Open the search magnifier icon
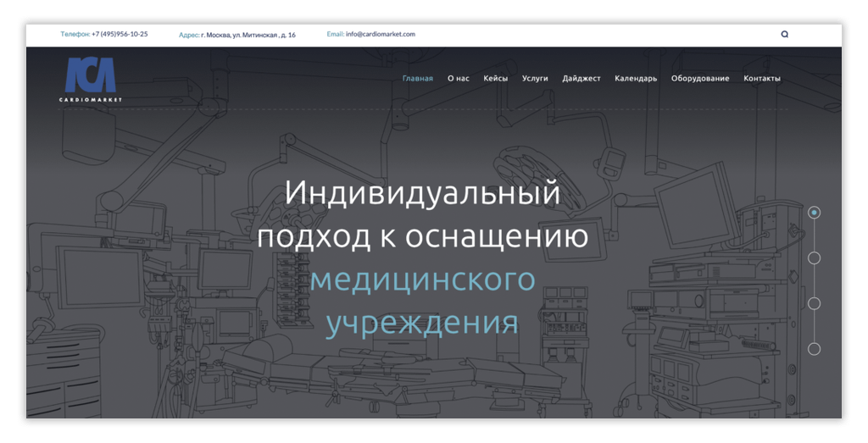This screenshot has height=443, width=868. point(784,34)
